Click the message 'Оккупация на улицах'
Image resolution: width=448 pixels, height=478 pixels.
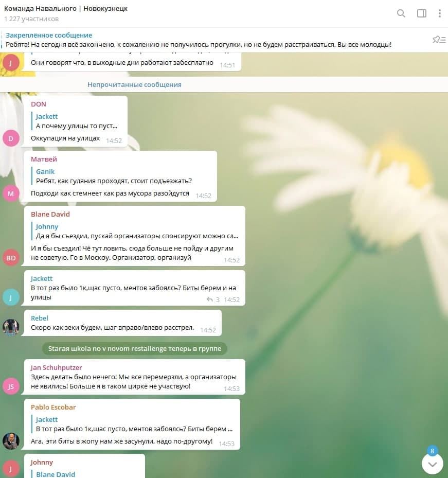[x=65, y=138]
